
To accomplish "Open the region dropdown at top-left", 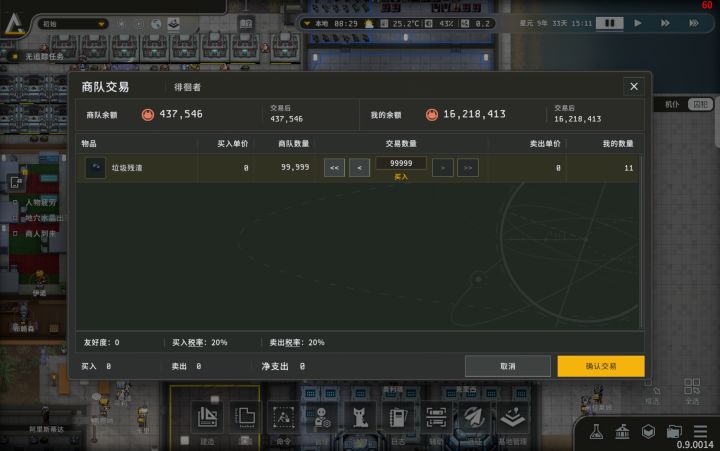I will pyautogui.click(x=73, y=24).
